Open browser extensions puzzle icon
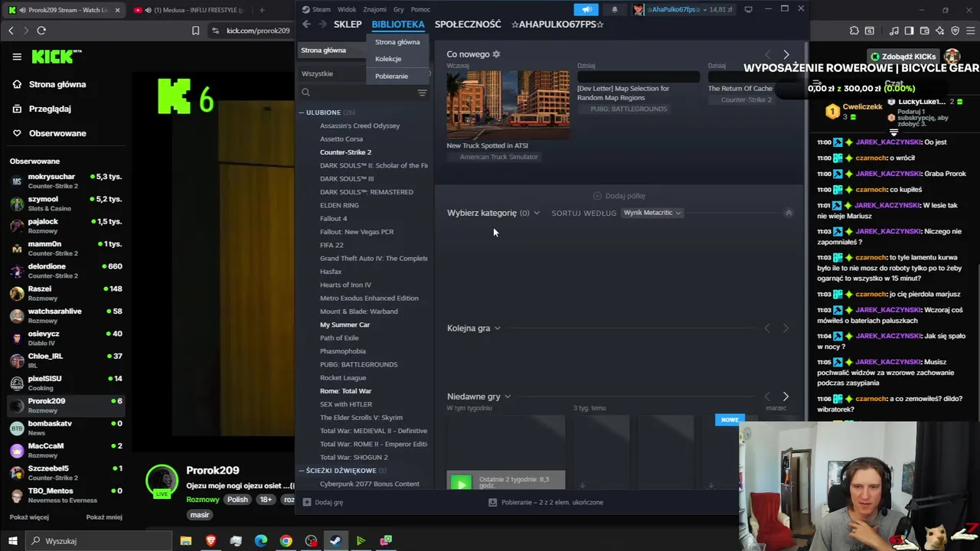 [x=854, y=31]
